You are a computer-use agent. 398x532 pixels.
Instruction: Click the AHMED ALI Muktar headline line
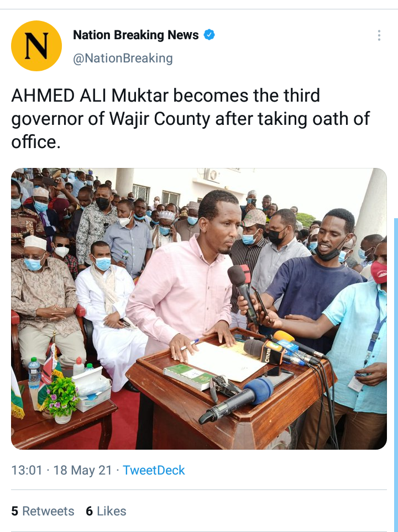[166, 96]
